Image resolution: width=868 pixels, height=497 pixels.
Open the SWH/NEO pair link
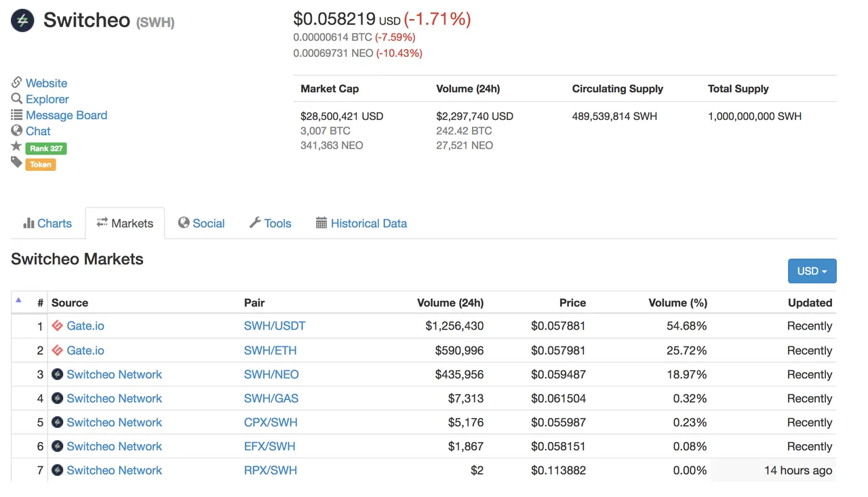[271, 374]
